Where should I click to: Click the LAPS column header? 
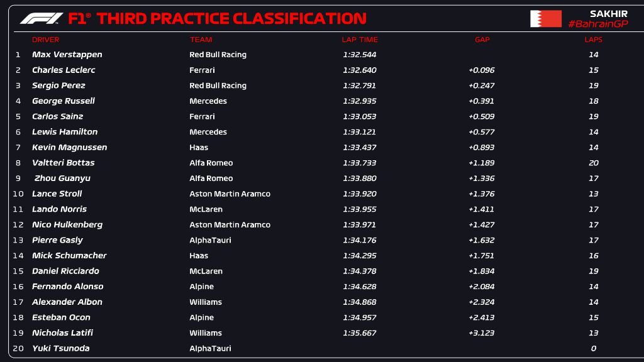pyautogui.click(x=593, y=40)
